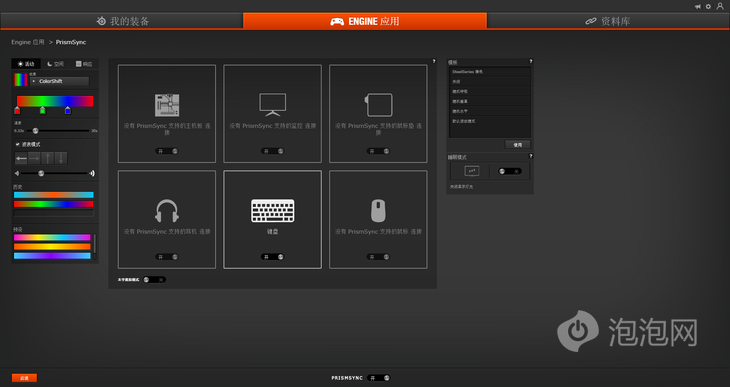This screenshot has height=387, width=730.
Task: Click the mouse device icon
Action: (x=378, y=210)
